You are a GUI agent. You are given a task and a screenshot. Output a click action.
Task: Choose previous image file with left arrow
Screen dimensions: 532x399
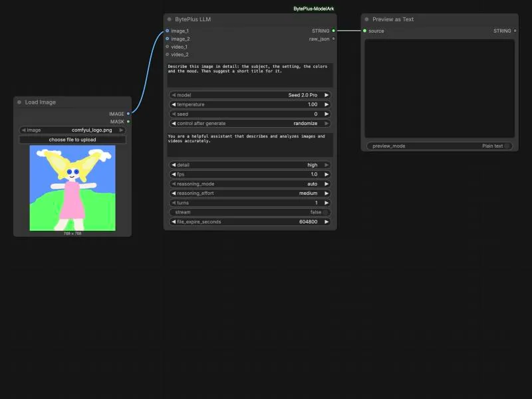click(24, 130)
